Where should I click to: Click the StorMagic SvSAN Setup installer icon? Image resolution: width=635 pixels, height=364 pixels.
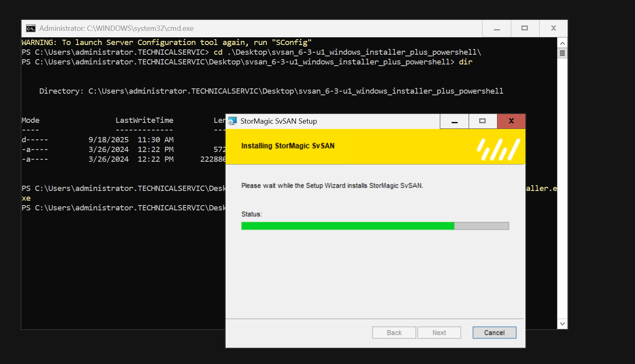pyautogui.click(x=232, y=121)
